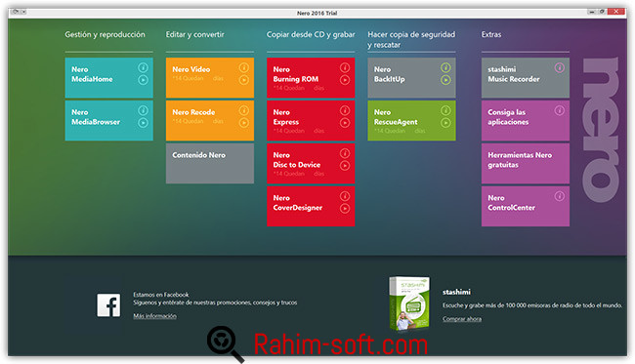Screen dimensions: 635x364
Task: Start Nero MediaBrowser via play icon
Action: (x=143, y=123)
